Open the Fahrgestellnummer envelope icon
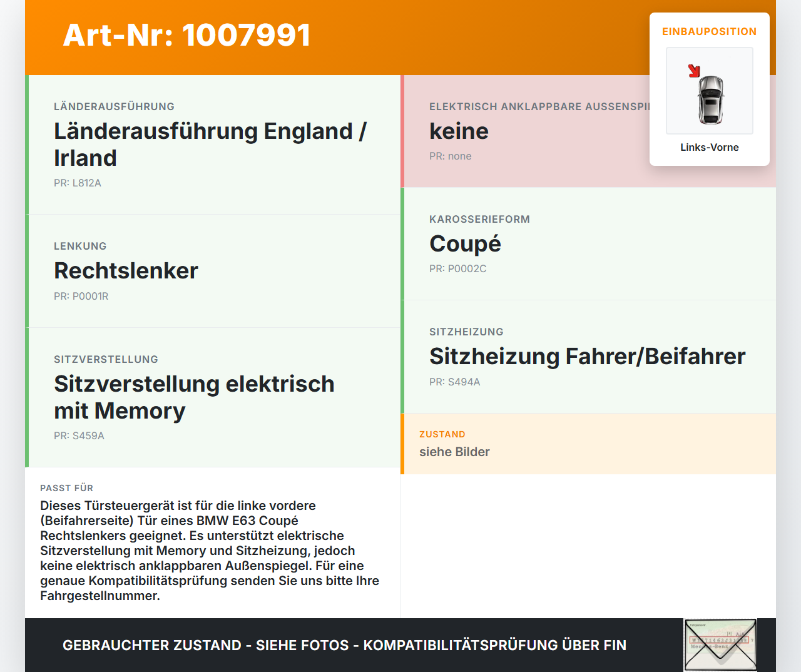Image resolution: width=801 pixels, height=672 pixels. (720, 644)
